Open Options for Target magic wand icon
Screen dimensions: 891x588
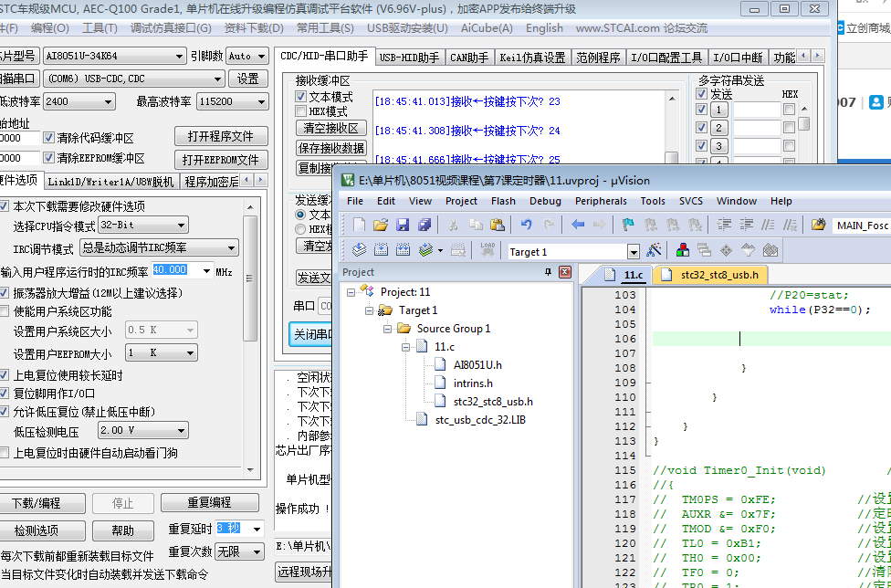[654, 250]
